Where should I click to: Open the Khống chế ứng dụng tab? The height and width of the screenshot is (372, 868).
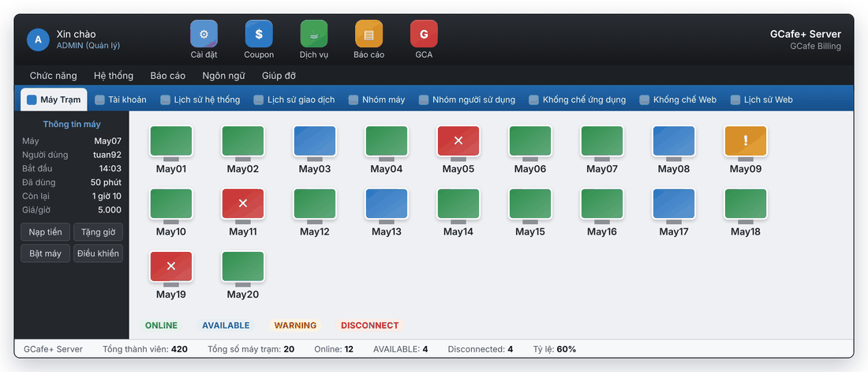point(578,100)
